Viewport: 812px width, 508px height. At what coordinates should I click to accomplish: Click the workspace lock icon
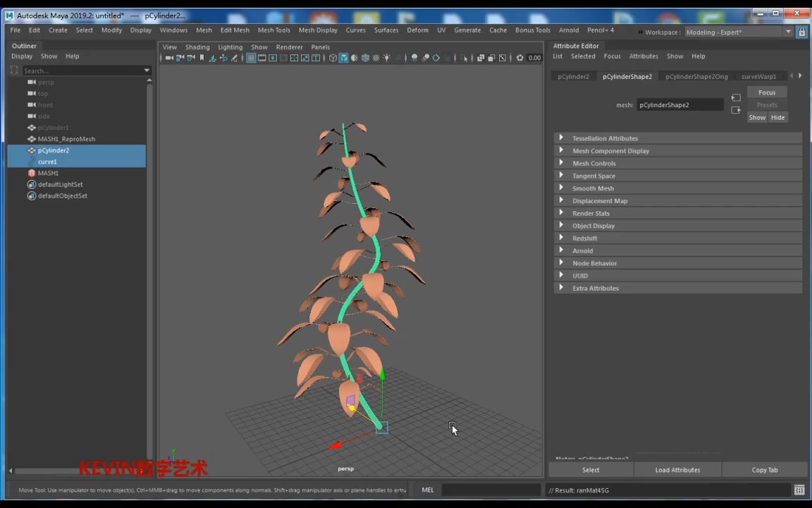[x=801, y=32]
